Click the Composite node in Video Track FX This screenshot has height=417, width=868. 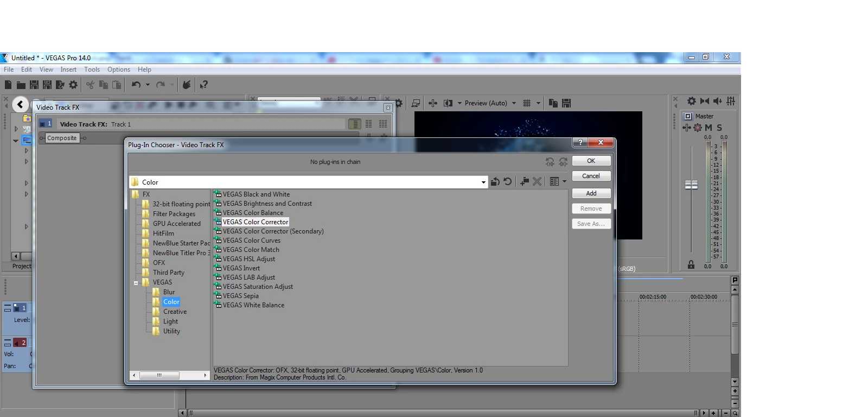pos(62,138)
